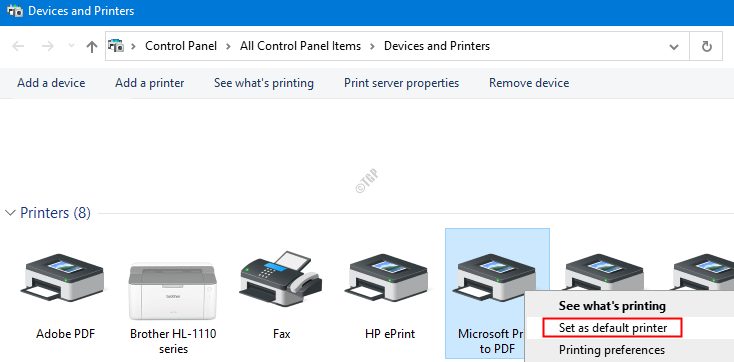Click Add a printer in toolbar

point(150,83)
